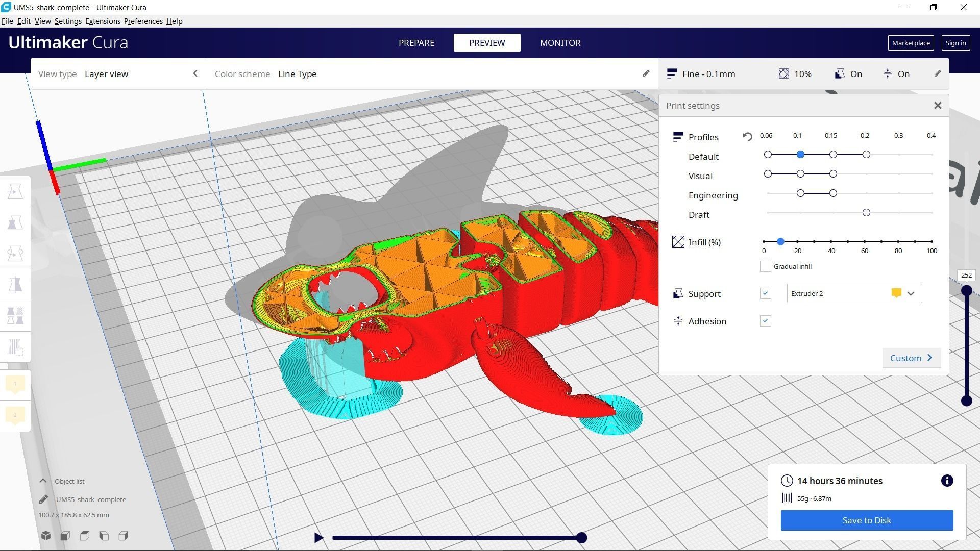Open the Settings menu
This screenshot has width=980, height=551.
(68, 21)
